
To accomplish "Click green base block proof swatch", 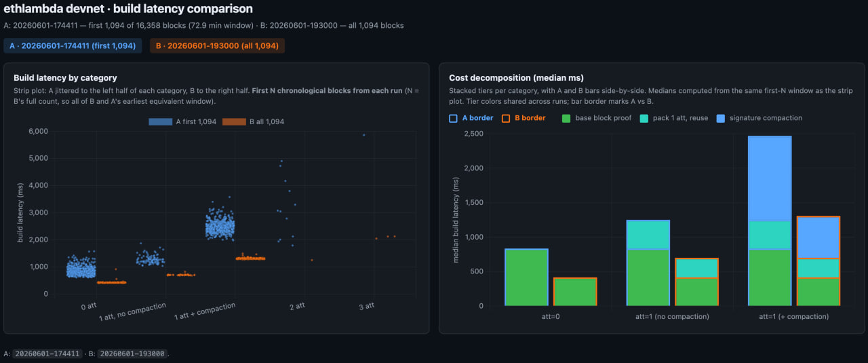I will tap(566, 118).
